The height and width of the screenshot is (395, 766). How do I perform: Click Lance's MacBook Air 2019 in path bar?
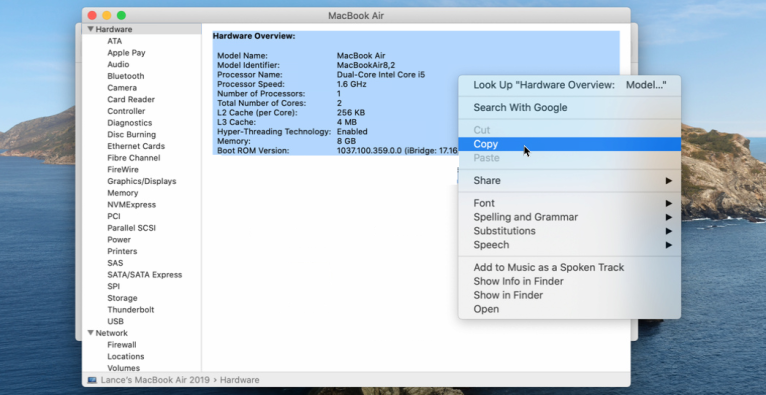[x=155, y=380]
